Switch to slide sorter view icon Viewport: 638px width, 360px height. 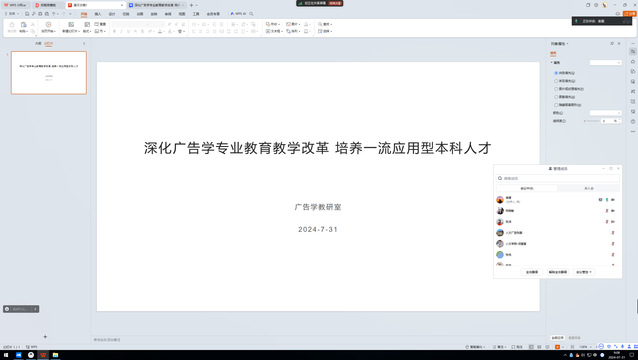pos(539,347)
